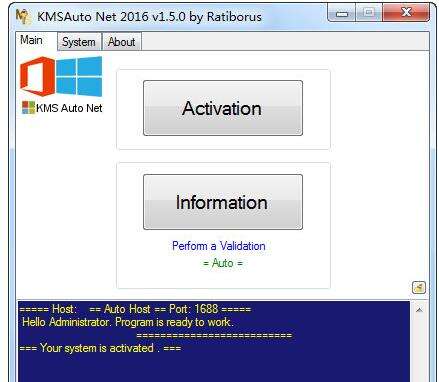
Task: Click the log scrollbar up arrow
Action: pos(419,310)
